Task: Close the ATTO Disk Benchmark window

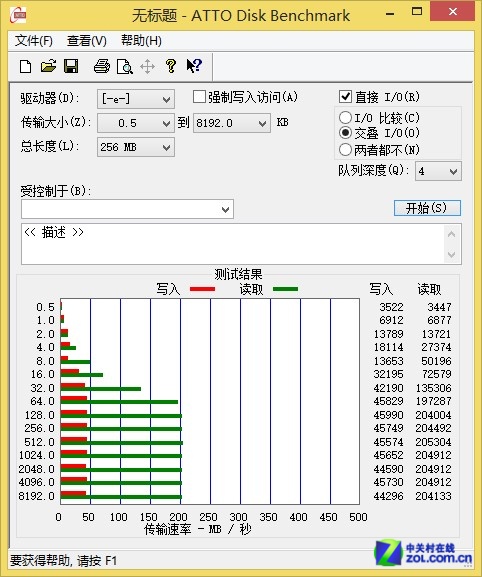Action: tap(453, 12)
